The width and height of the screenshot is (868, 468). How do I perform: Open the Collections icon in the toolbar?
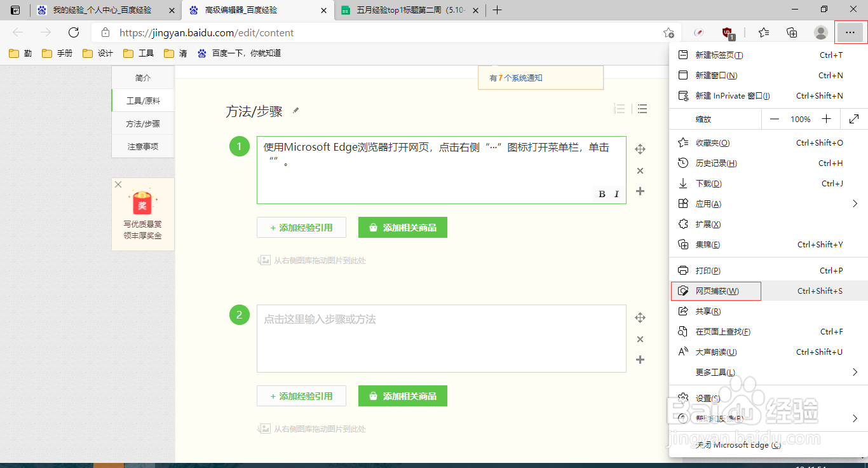tap(792, 32)
